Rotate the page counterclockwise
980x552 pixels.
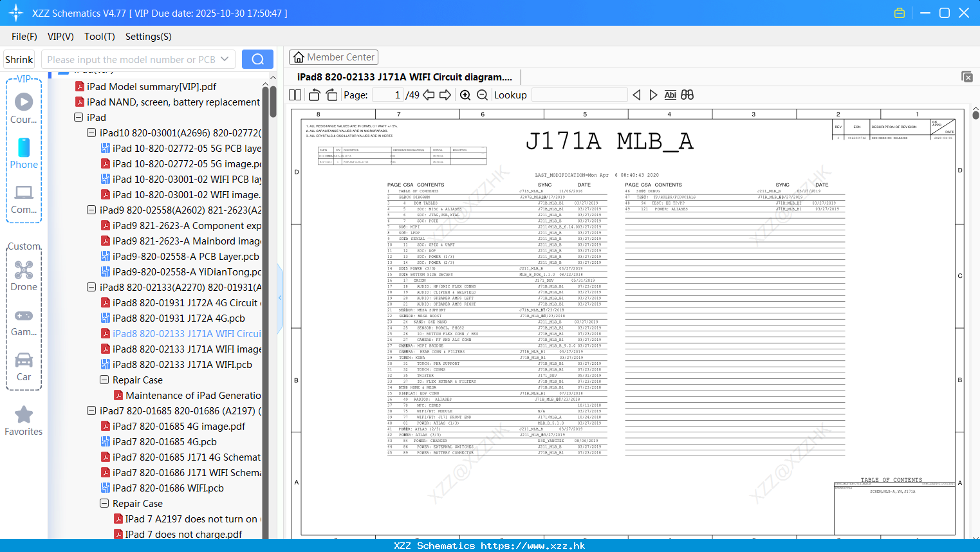coord(314,95)
